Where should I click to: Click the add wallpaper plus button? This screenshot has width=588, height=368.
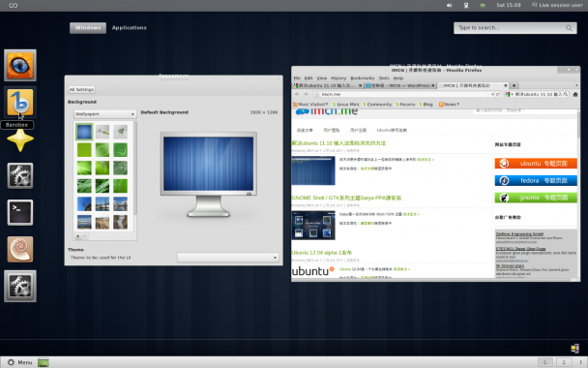[x=77, y=236]
